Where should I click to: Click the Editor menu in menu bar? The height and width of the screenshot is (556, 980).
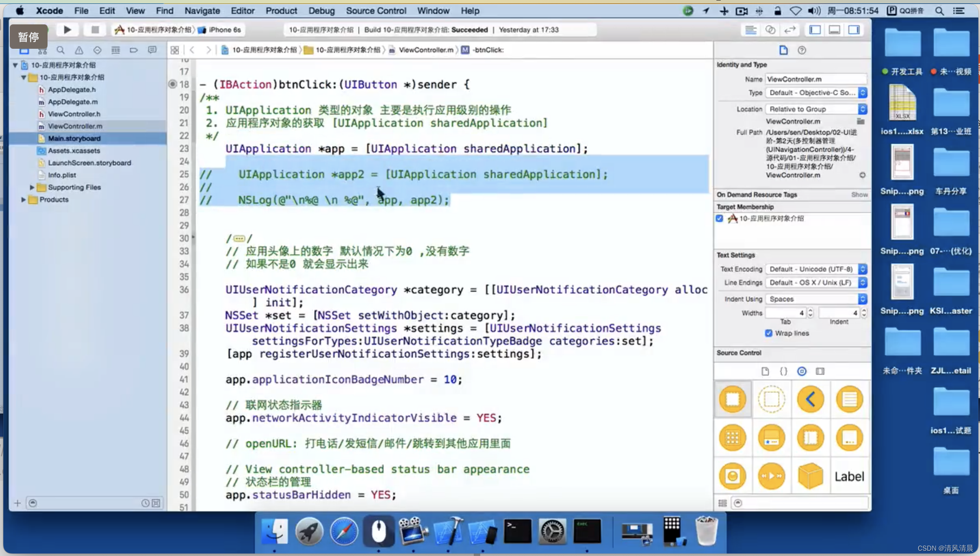242,11
